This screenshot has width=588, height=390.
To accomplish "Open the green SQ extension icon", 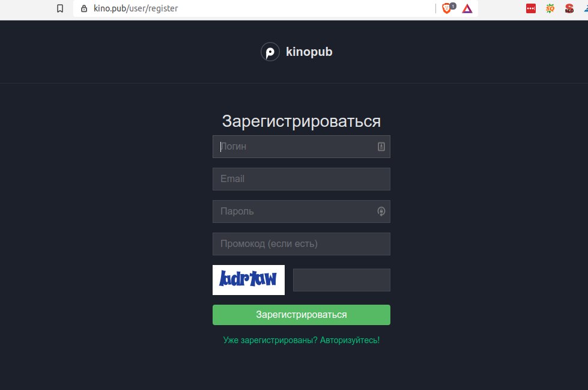I will coord(550,8).
